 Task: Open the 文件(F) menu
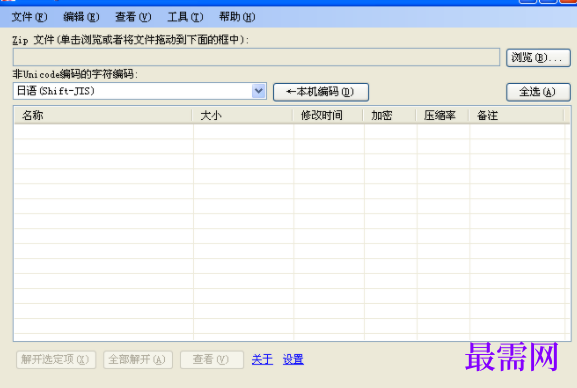tap(29, 17)
